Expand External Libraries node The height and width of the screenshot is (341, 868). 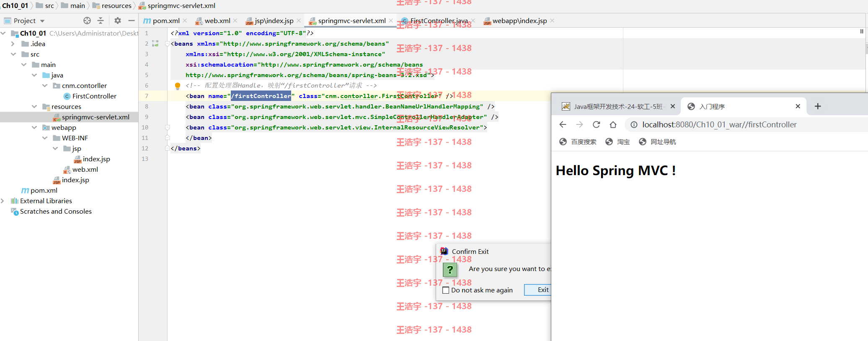pos(3,201)
